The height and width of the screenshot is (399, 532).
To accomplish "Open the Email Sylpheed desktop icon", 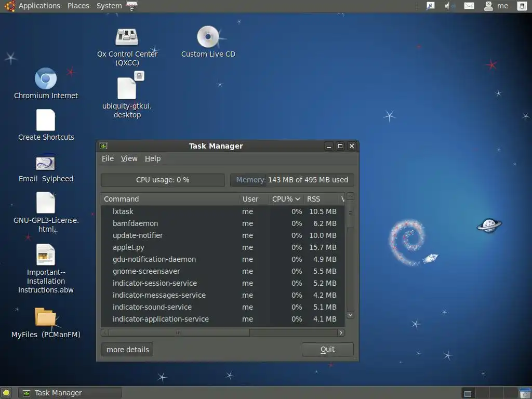I will pos(46,163).
